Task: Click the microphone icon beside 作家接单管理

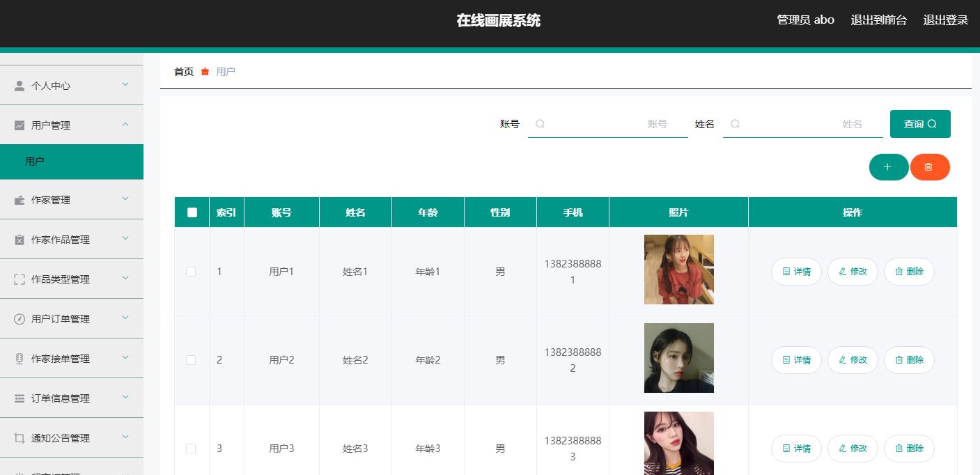Action: point(20,359)
